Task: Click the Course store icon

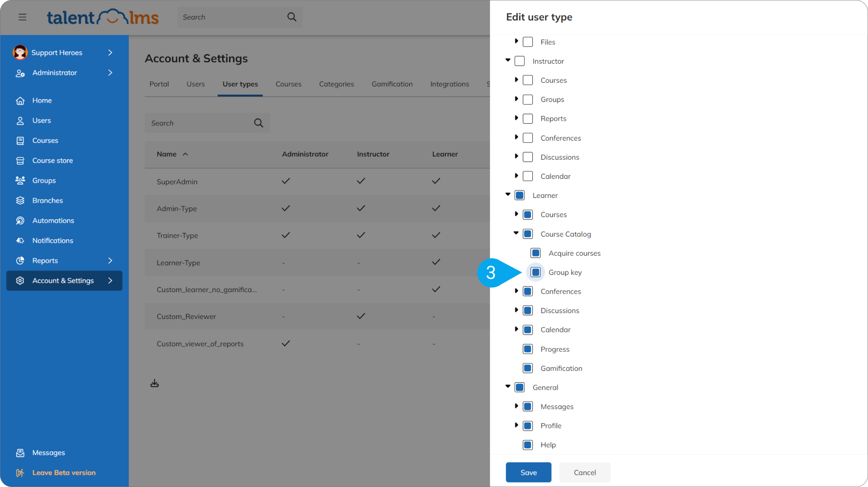Action: [x=20, y=161]
